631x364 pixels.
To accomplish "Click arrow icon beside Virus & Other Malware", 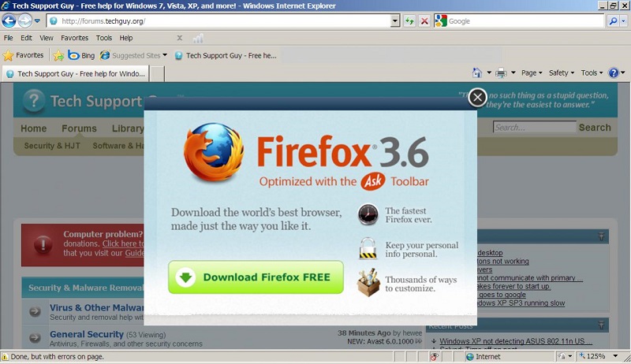I will click(35, 311).
